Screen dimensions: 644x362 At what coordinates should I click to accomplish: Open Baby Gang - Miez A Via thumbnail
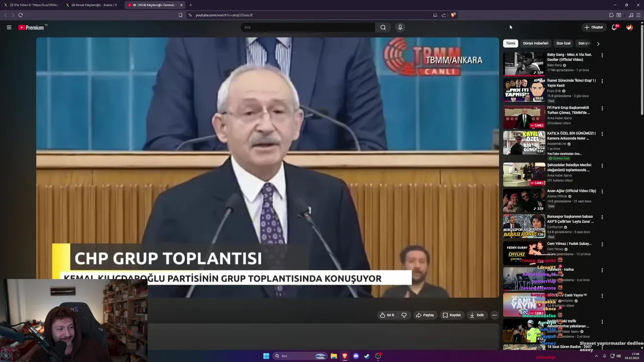tap(524, 64)
